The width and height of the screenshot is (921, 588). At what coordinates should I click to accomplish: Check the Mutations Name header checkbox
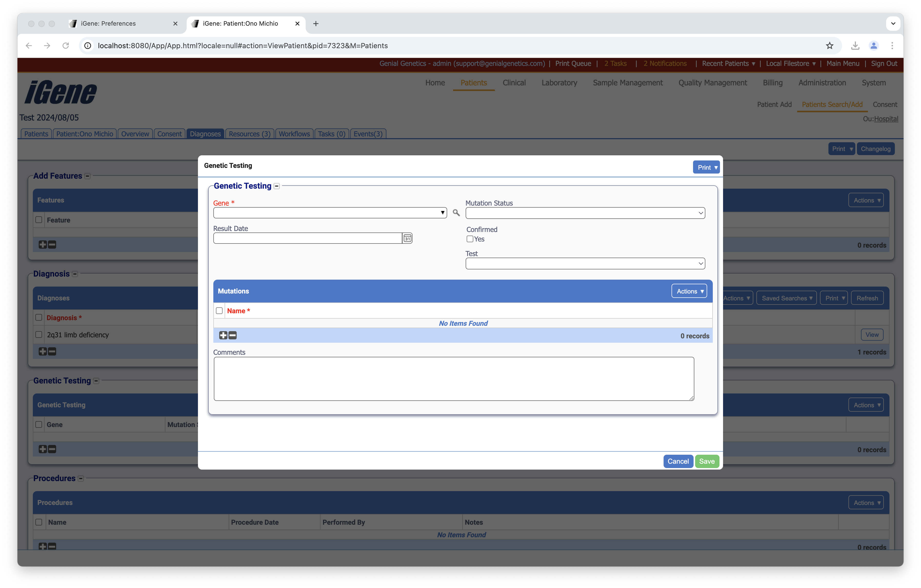219,311
